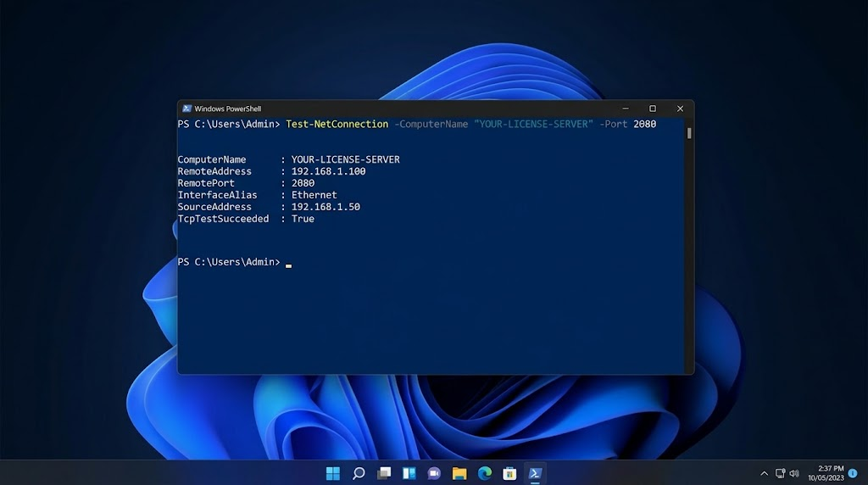868x485 pixels.
Task: Click RemotePort row value 2080
Action: coord(303,183)
